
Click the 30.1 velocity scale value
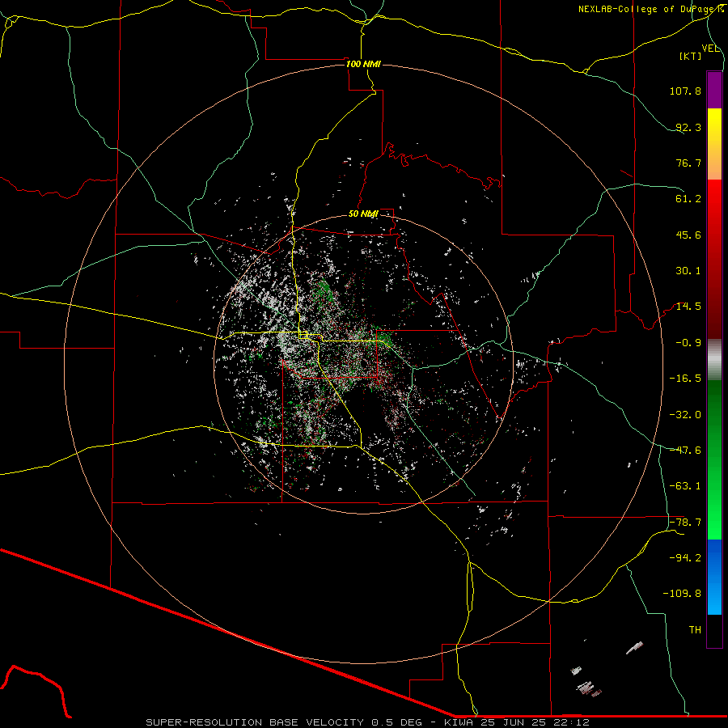point(688,271)
